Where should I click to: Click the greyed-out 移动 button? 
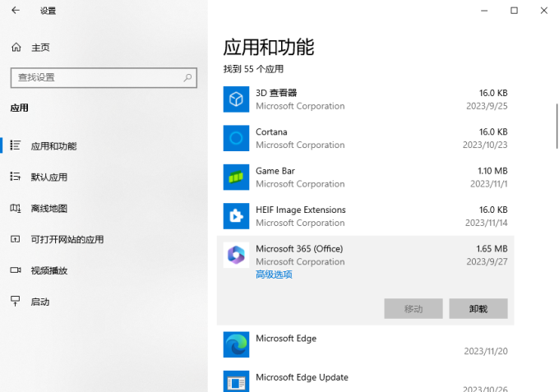pos(413,309)
